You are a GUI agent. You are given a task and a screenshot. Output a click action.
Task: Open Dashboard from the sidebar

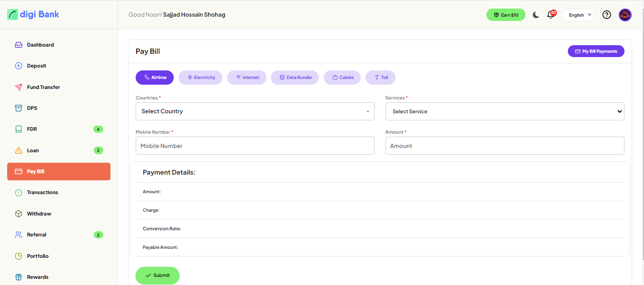click(x=40, y=45)
